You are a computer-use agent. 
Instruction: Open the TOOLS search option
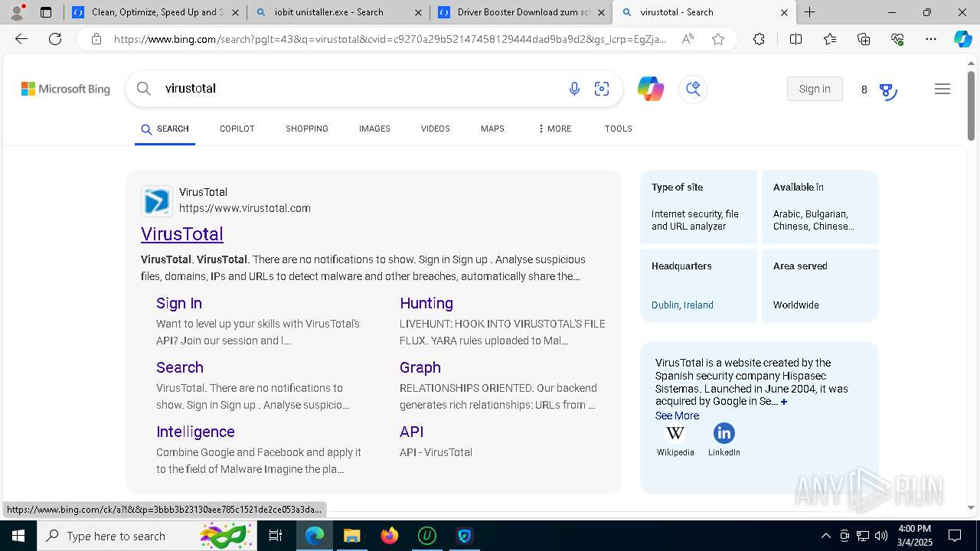619,129
